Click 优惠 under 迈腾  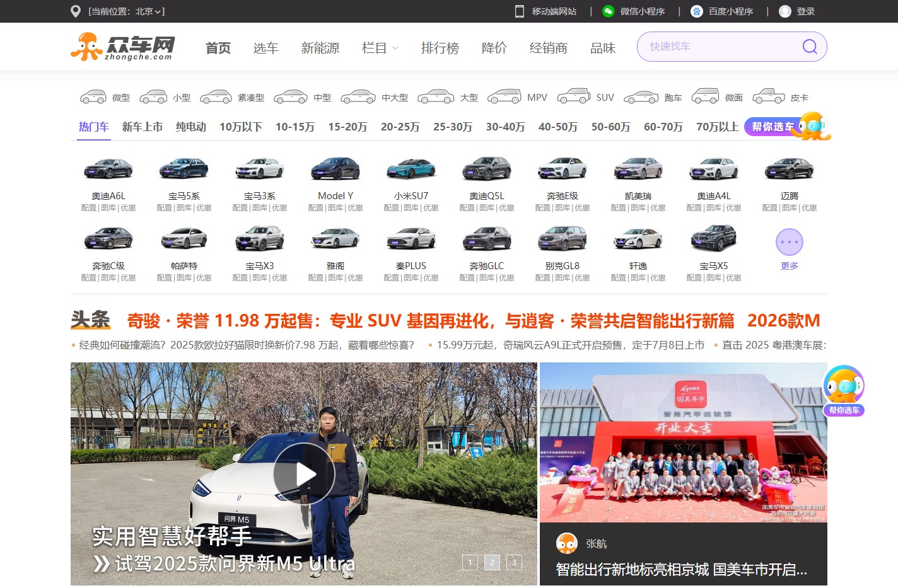[x=809, y=208]
